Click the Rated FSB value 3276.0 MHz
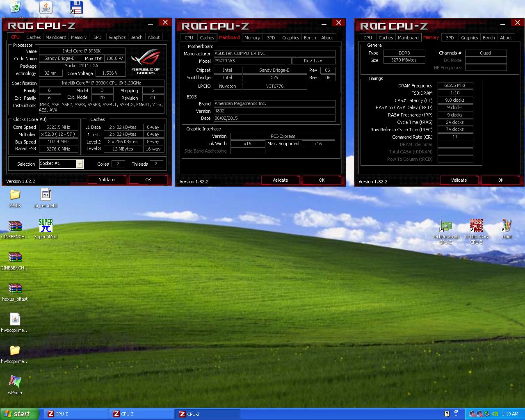The height and width of the screenshot is (420, 525). (x=58, y=149)
